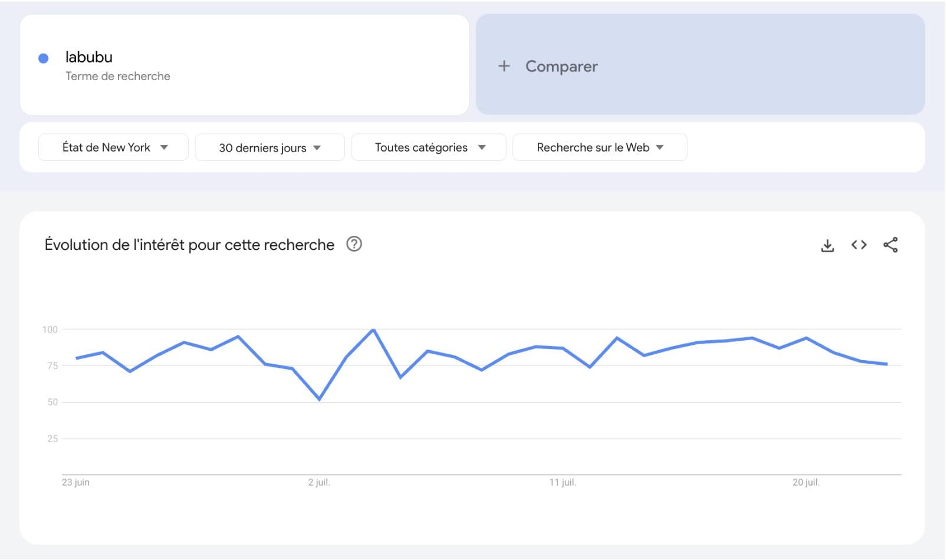Share the interest over time chart

890,245
